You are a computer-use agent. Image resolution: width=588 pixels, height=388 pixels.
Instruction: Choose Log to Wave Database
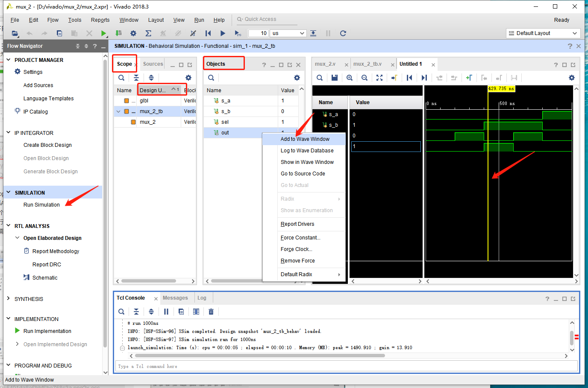pos(304,151)
